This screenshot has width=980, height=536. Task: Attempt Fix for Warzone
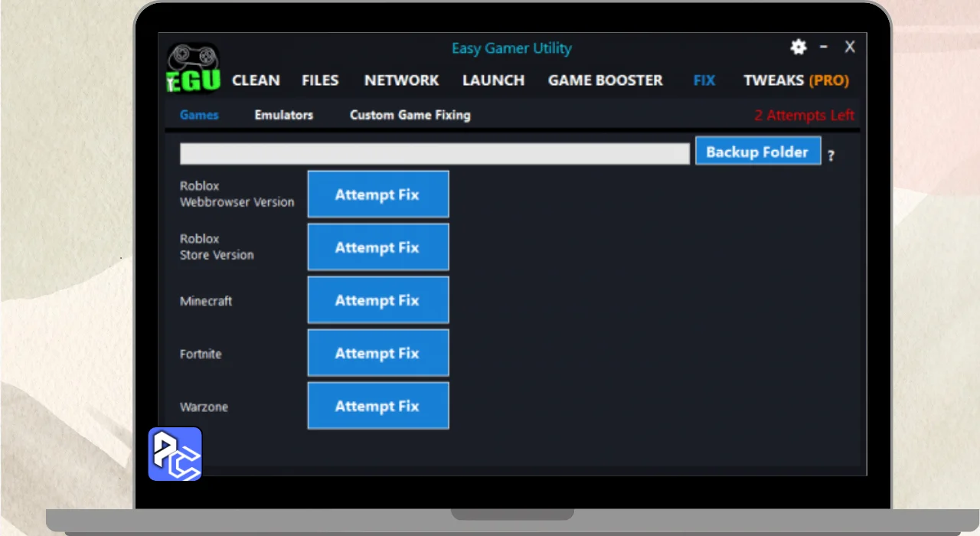377,406
